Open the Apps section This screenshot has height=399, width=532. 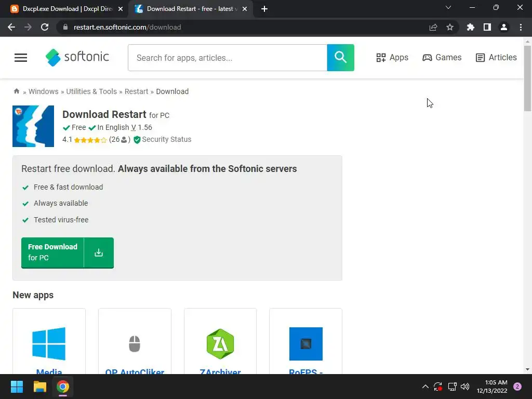392,57
